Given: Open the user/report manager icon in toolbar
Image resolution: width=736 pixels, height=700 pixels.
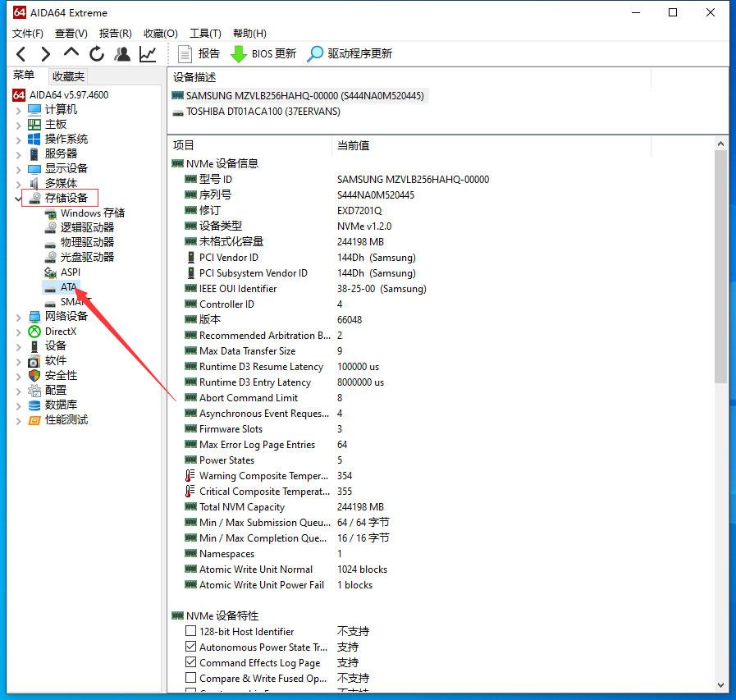Looking at the screenshot, I should 122,53.
